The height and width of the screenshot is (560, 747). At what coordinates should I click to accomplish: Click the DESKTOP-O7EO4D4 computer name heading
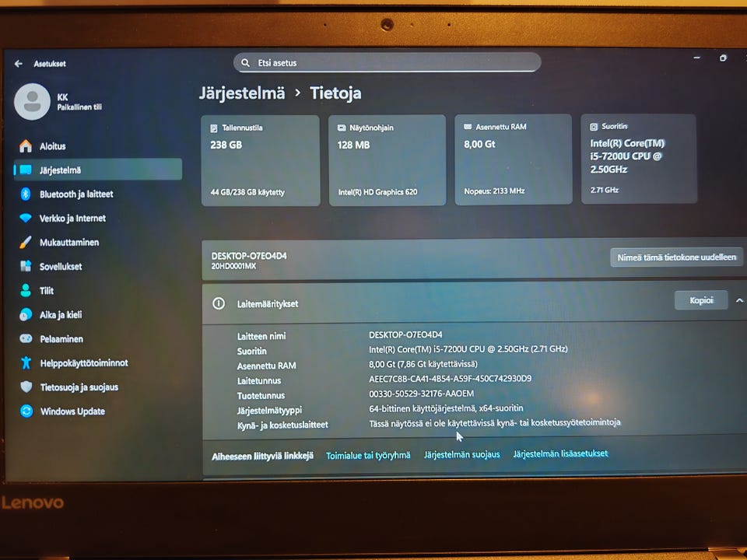(x=249, y=256)
